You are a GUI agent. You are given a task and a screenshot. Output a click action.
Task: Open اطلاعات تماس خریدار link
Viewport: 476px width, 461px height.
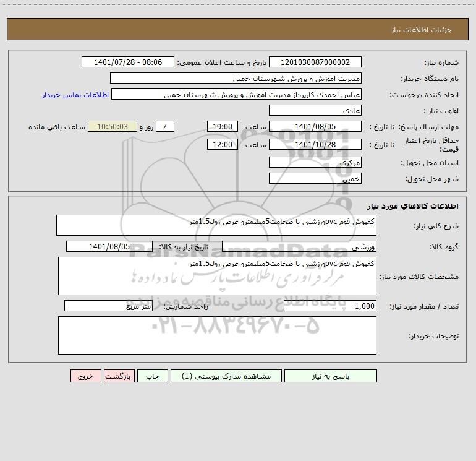(75, 95)
